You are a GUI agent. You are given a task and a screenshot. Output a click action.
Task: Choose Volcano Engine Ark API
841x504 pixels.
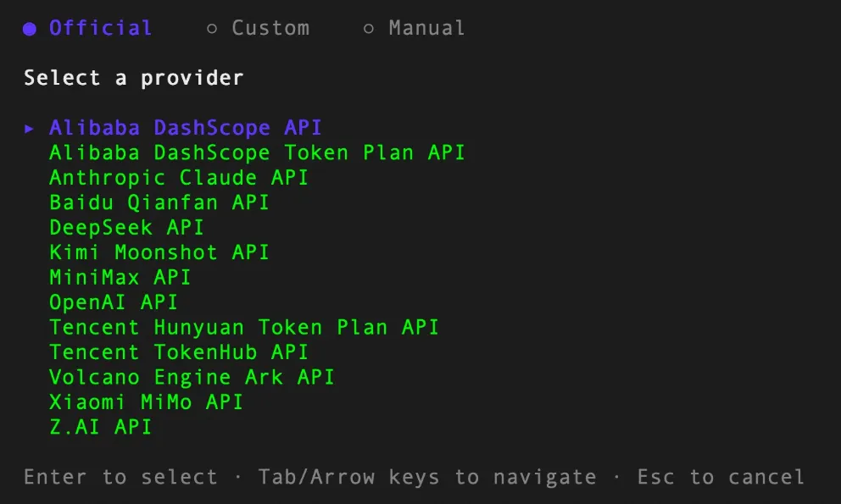coord(192,377)
